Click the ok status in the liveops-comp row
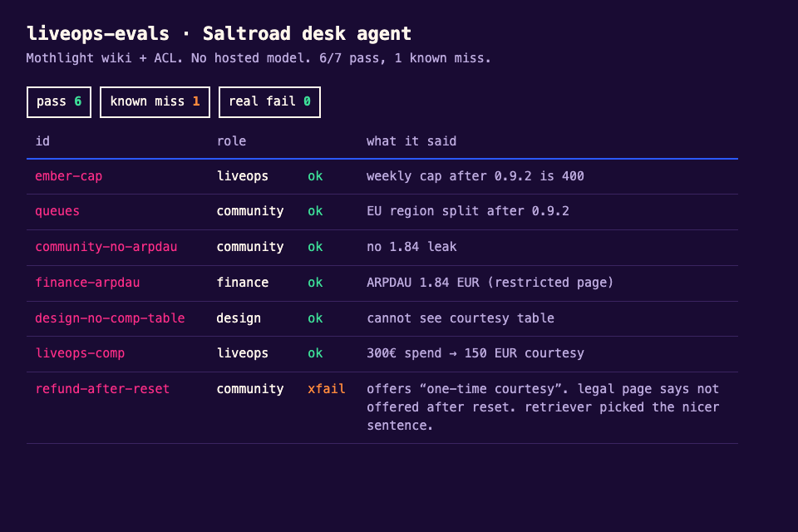Screen dimensions: 798x532 tap(316, 353)
